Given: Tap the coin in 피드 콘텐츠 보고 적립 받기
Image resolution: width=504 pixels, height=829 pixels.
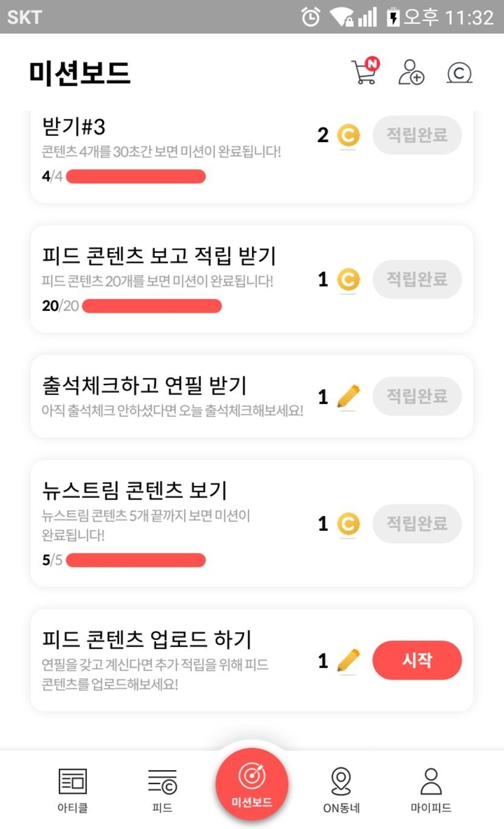Looking at the screenshot, I should (x=348, y=279).
